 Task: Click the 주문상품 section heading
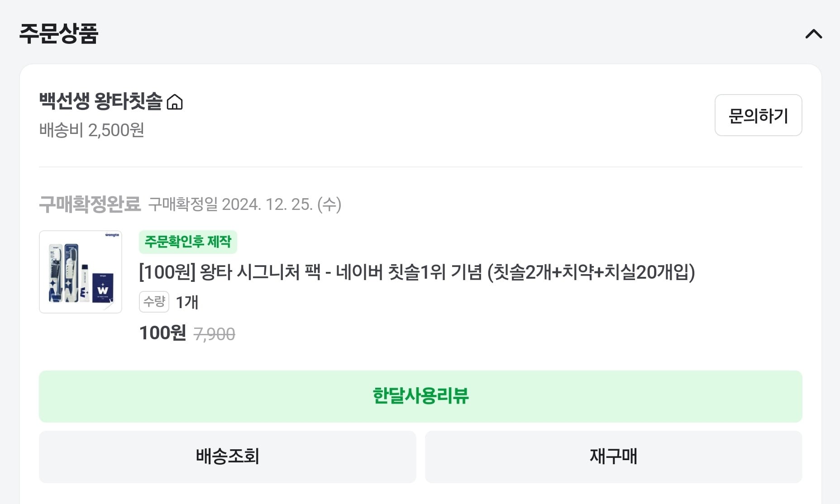click(x=59, y=33)
